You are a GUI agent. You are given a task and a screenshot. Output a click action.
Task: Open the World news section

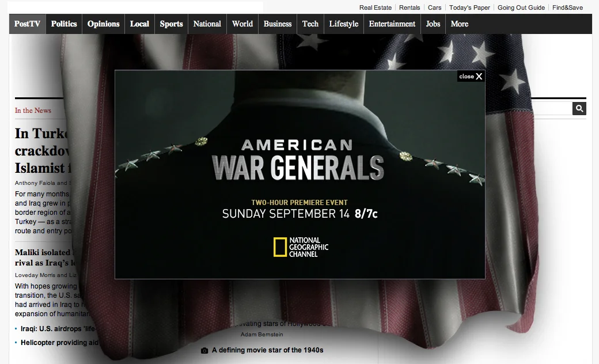pos(242,24)
